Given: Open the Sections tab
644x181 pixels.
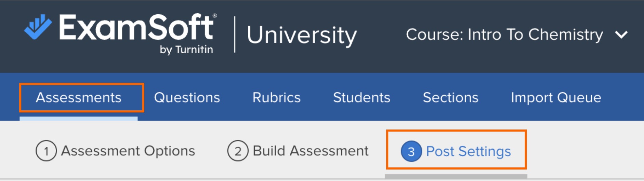Looking at the screenshot, I should coord(450,98).
